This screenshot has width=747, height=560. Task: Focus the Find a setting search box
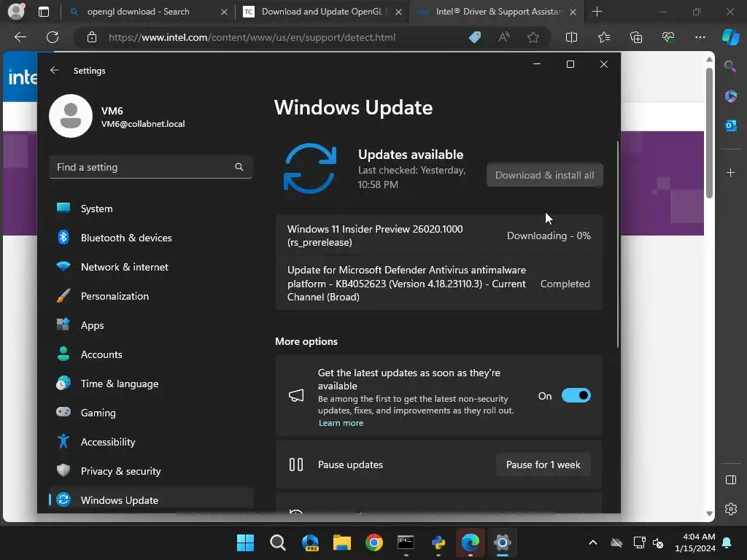click(151, 167)
